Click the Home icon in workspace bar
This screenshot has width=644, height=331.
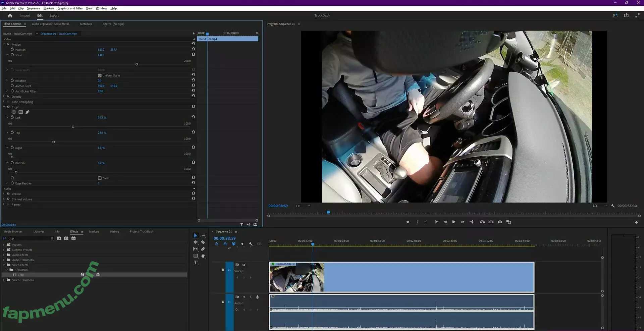pos(10,15)
